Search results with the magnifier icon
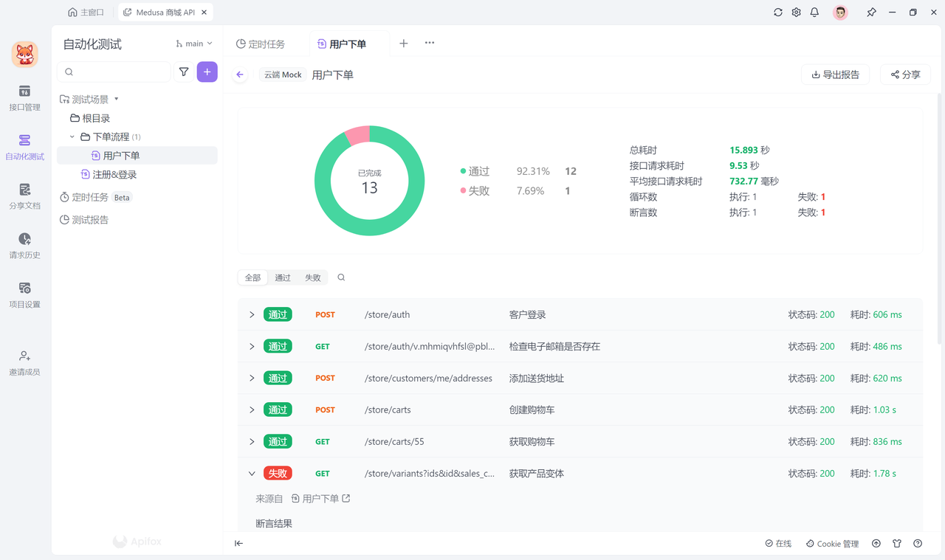945x560 pixels. pyautogui.click(x=341, y=277)
